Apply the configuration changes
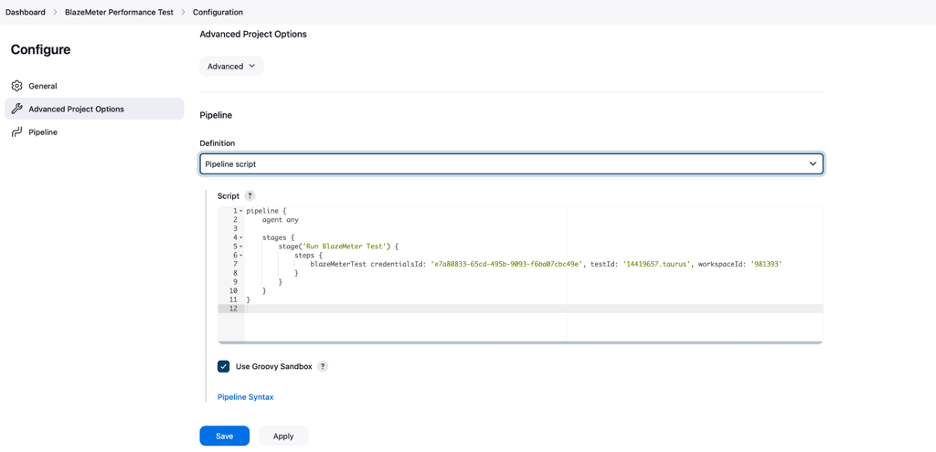Viewport: 936px width, 452px height. [284, 436]
